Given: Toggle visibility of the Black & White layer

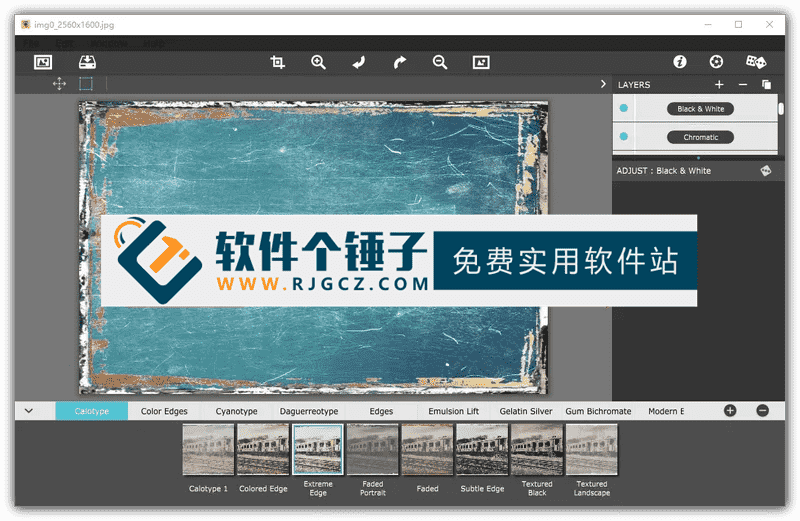Looking at the screenshot, I should (623, 108).
